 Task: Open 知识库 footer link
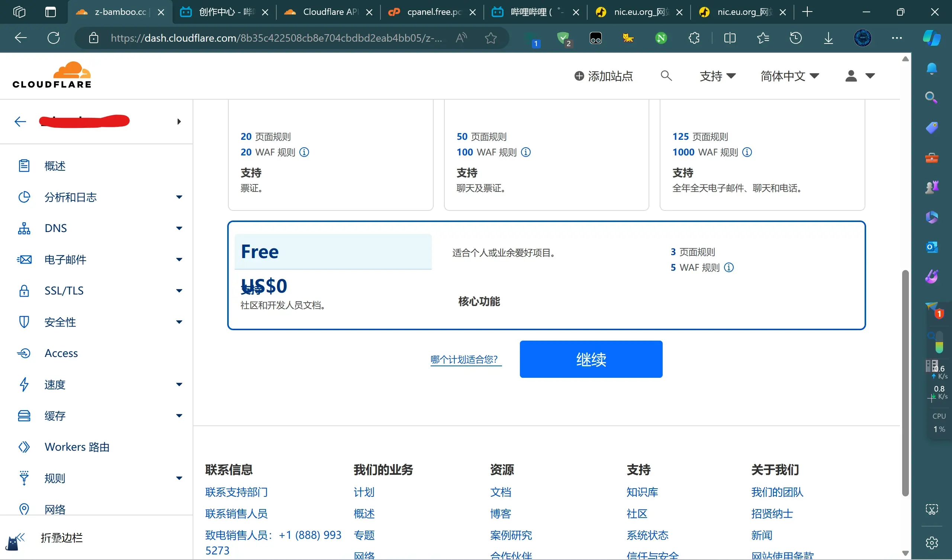click(x=642, y=492)
